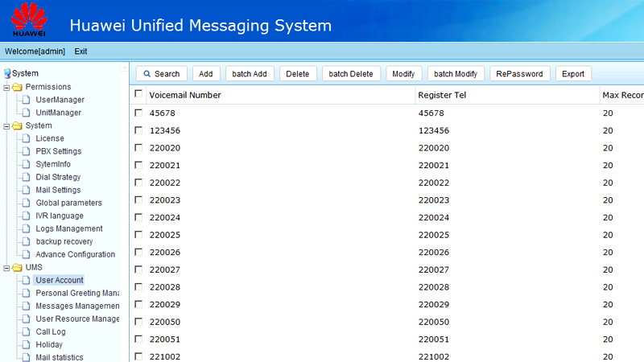Click the Permissions folder icon

[x=17, y=87]
